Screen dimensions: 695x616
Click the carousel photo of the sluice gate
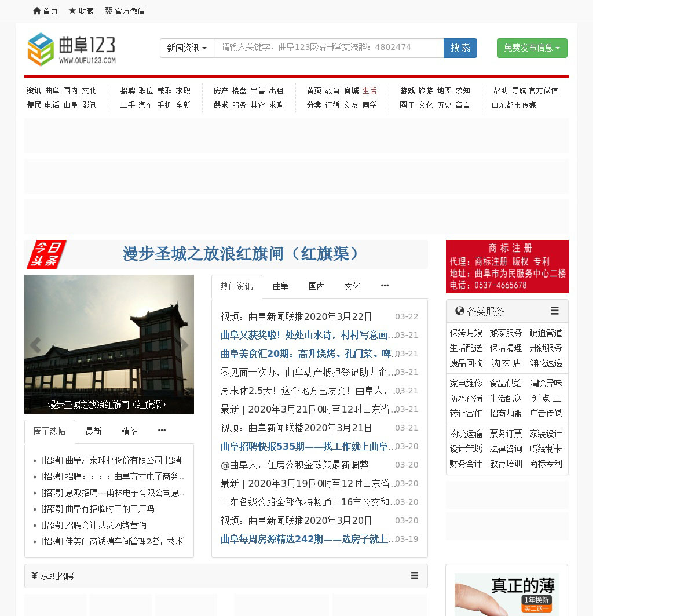[109, 344]
